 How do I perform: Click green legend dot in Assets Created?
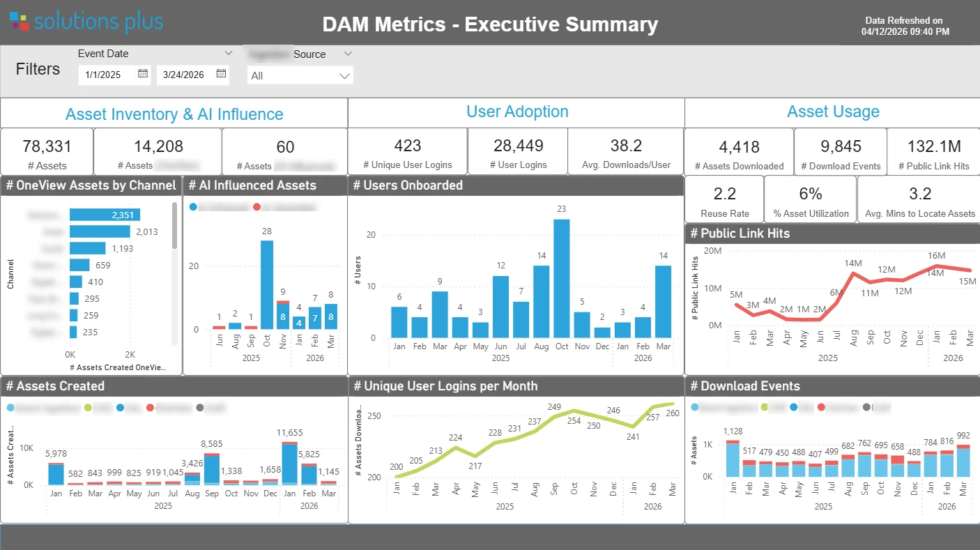(x=88, y=408)
